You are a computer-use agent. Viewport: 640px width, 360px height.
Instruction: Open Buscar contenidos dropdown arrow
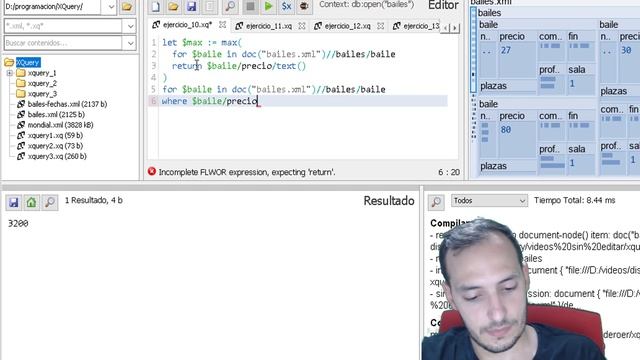pyautogui.click(x=130, y=43)
